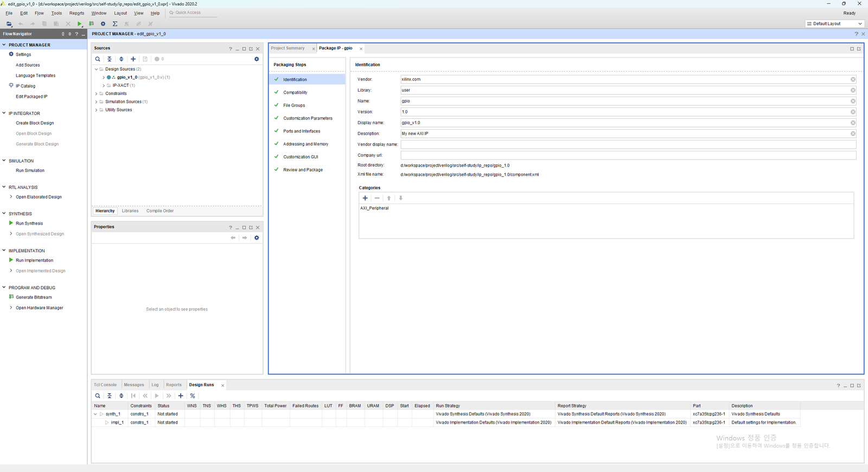Image resolution: width=868 pixels, height=472 pixels.
Task: Open the Tools menu
Action: click(x=56, y=13)
